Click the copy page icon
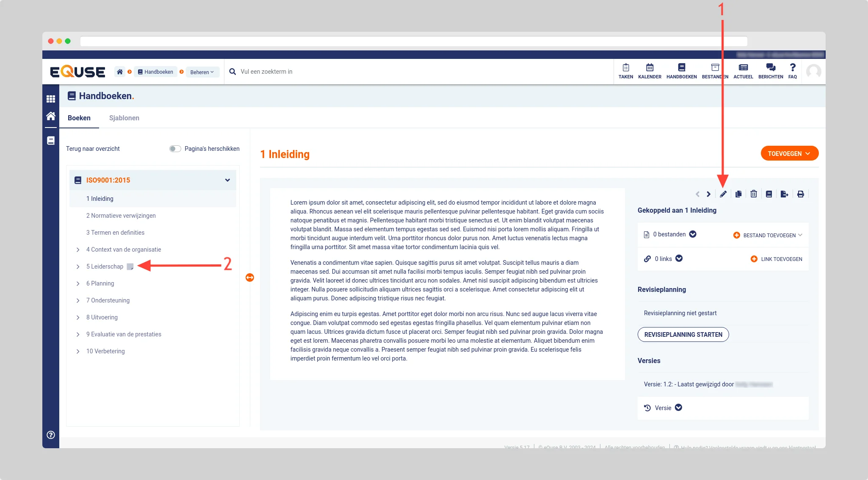This screenshot has width=868, height=480. [x=738, y=194]
